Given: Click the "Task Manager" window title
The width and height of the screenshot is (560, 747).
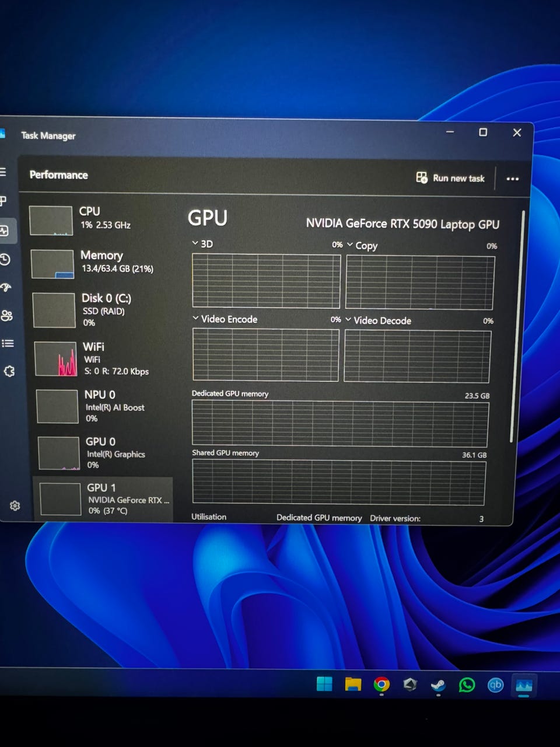Looking at the screenshot, I should click(48, 135).
